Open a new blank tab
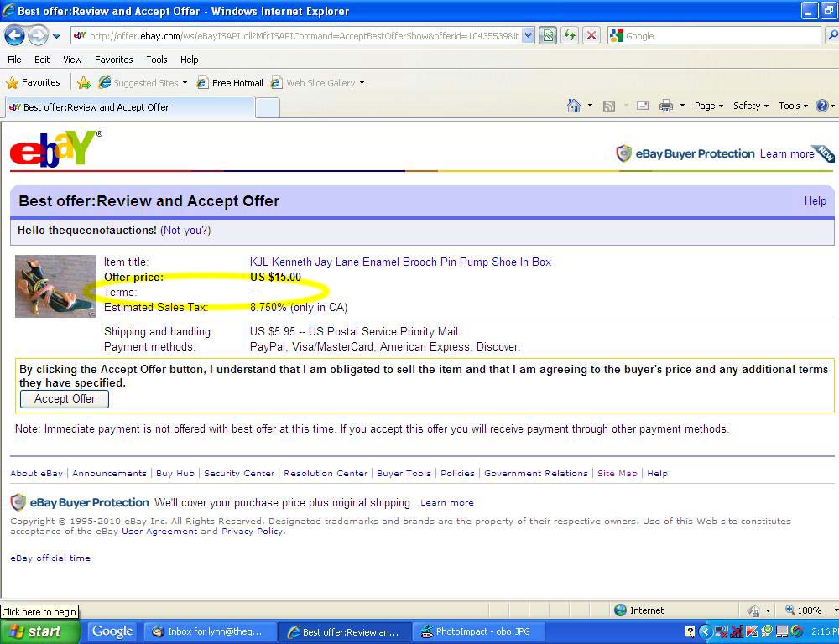This screenshot has height=644, width=839. pyautogui.click(x=268, y=107)
